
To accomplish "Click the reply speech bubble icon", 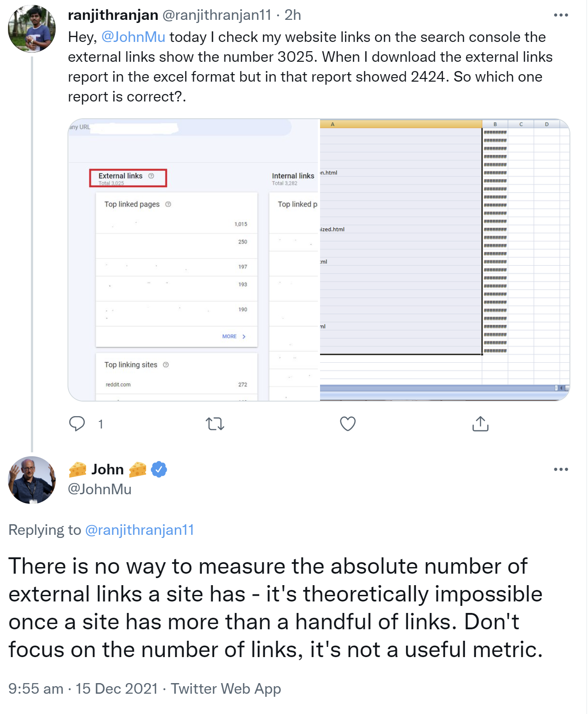I will click(77, 424).
